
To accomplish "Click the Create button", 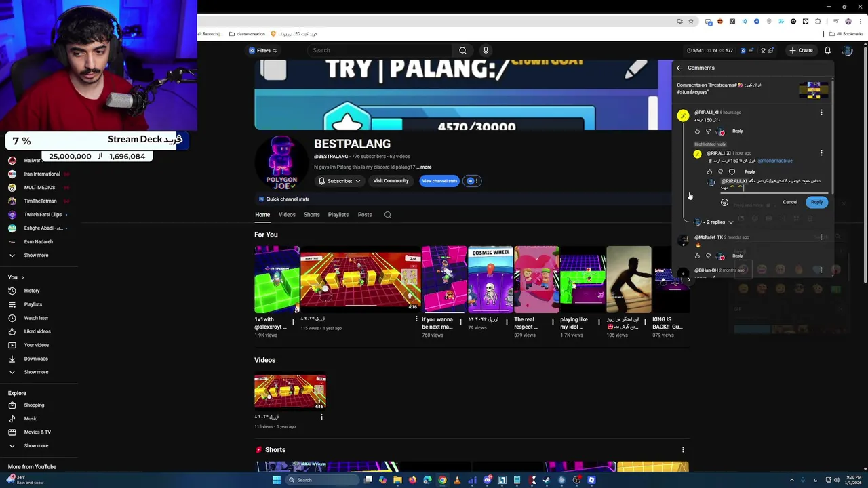I will [x=801, y=50].
